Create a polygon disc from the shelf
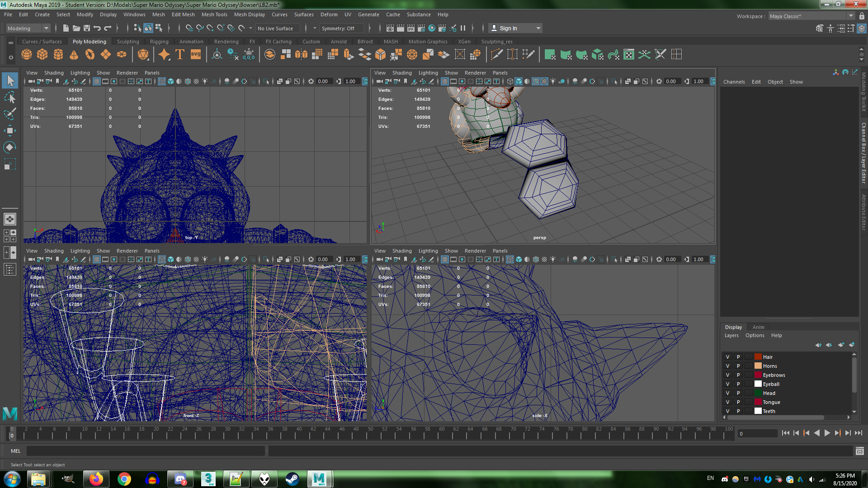 pos(122,55)
